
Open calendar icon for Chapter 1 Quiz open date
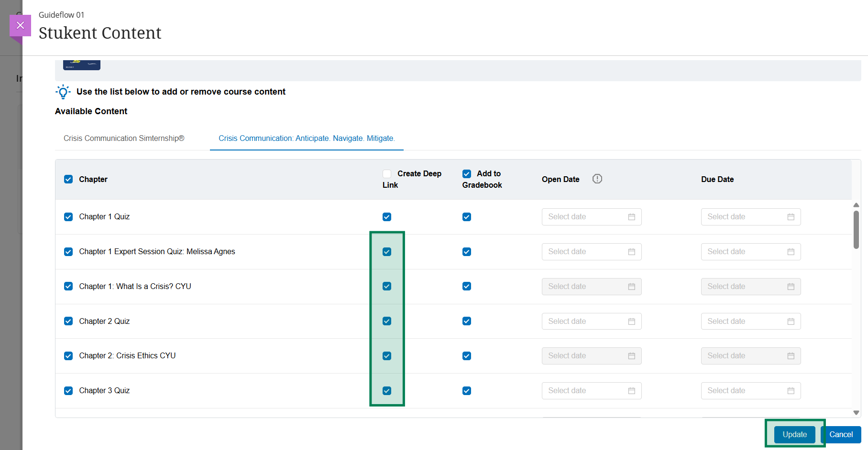631,217
